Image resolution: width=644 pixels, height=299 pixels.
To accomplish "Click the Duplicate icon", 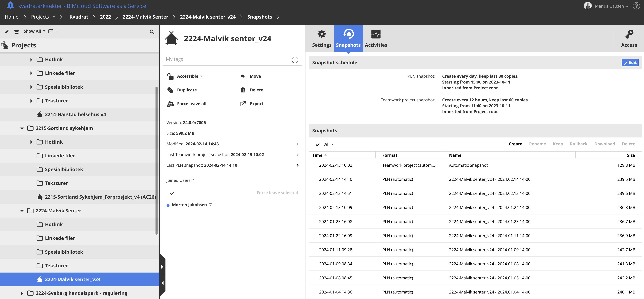I will pos(170,90).
